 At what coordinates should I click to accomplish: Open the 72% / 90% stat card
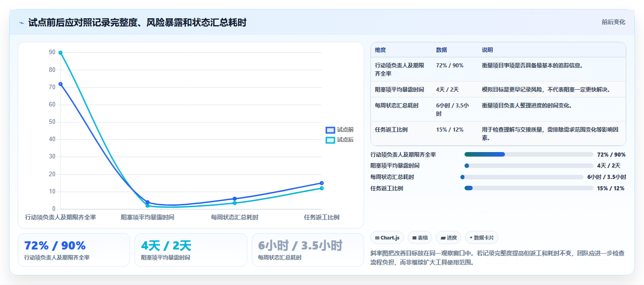pos(74,250)
